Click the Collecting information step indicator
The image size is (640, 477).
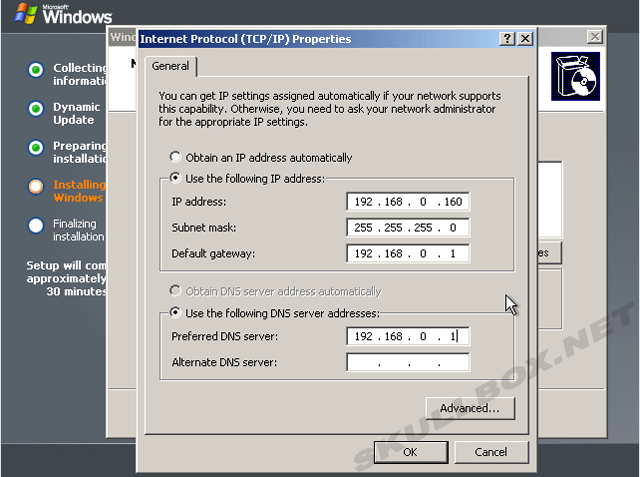36,70
